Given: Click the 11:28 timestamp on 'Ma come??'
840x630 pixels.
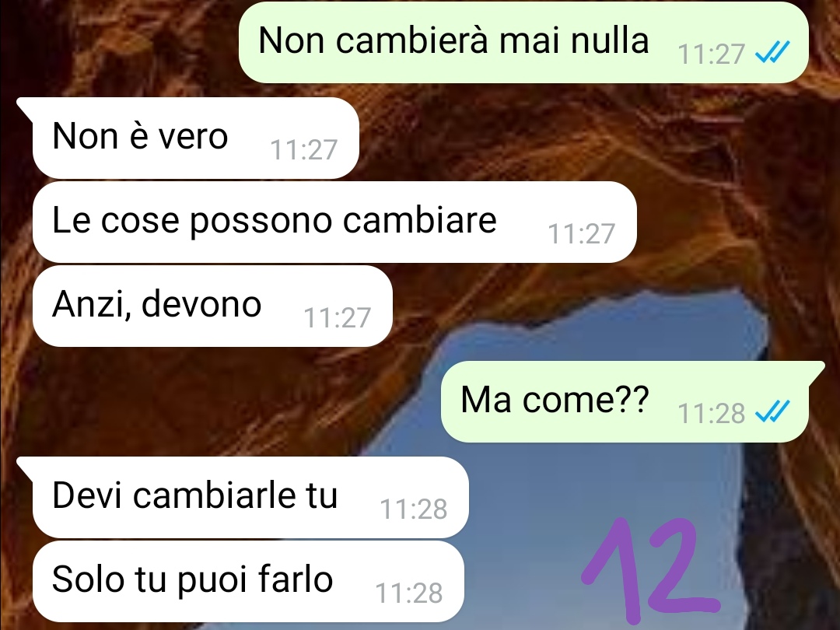Looking at the screenshot, I should 711,413.
